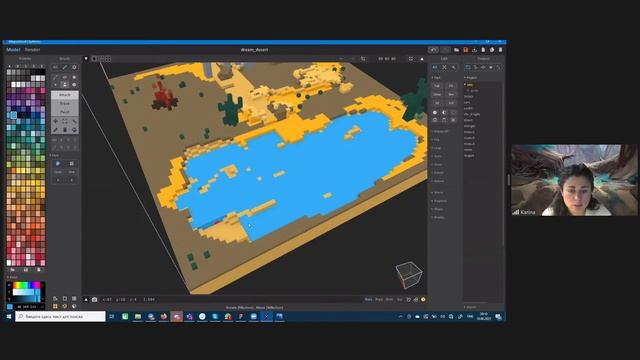The width and height of the screenshot is (640, 360).
Task: Select the marquee box select tool
Action: 64,121
